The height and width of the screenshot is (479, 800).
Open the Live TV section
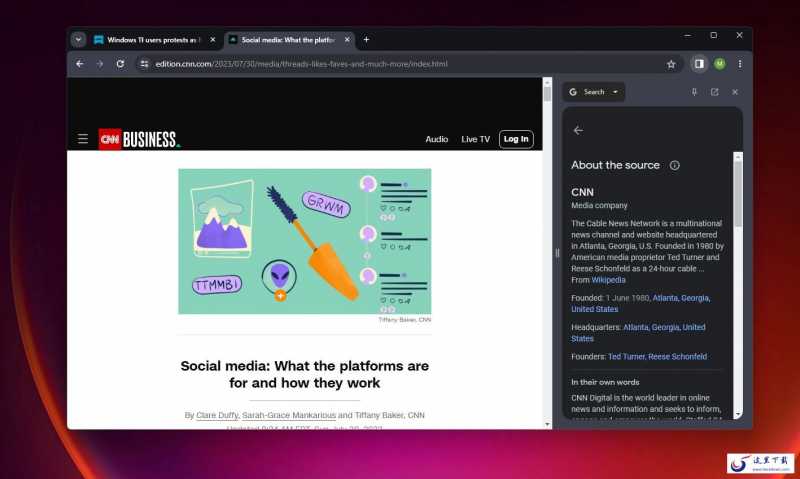476,139
